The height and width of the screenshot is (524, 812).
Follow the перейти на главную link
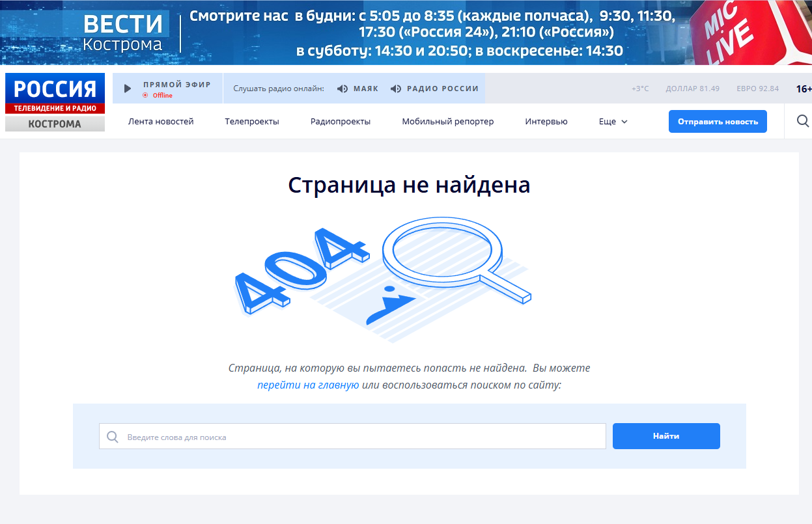pos(308,385)
